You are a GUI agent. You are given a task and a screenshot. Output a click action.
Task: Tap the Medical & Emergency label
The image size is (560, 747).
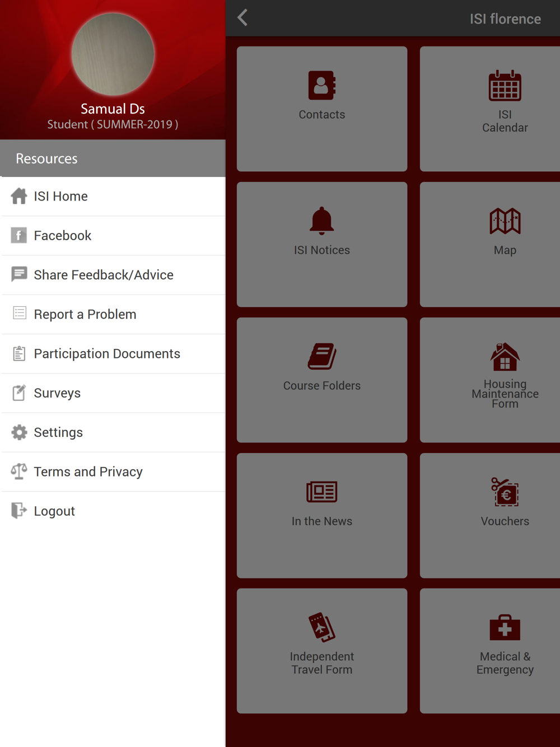[505, 663]
